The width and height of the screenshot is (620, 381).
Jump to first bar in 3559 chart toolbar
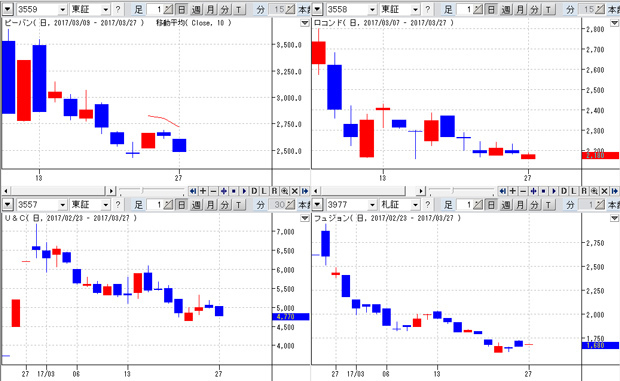193,191
